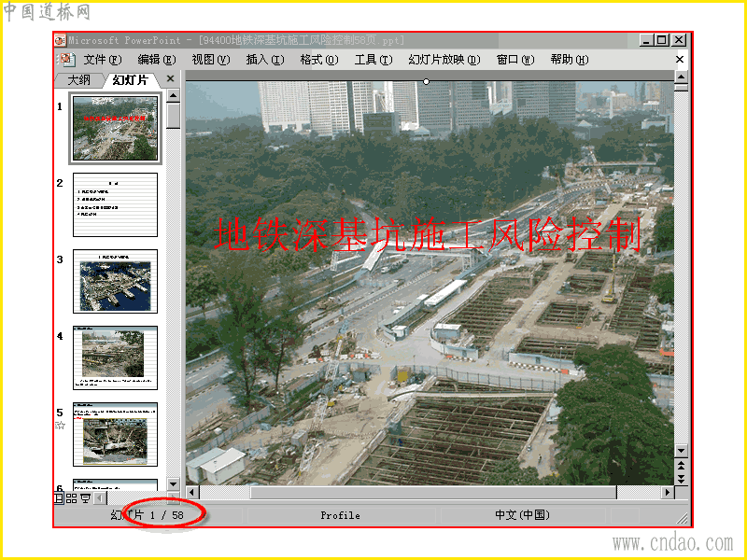Image resolution: width=747 pixels, height=560 pixels.
Task: Go to previous slide with double-up arrow
Action: (682, 465)
